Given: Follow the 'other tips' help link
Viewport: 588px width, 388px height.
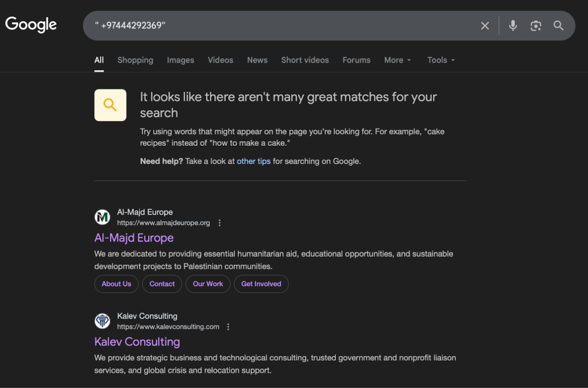Looking at the screenshot, I should [x=253, y=161].
